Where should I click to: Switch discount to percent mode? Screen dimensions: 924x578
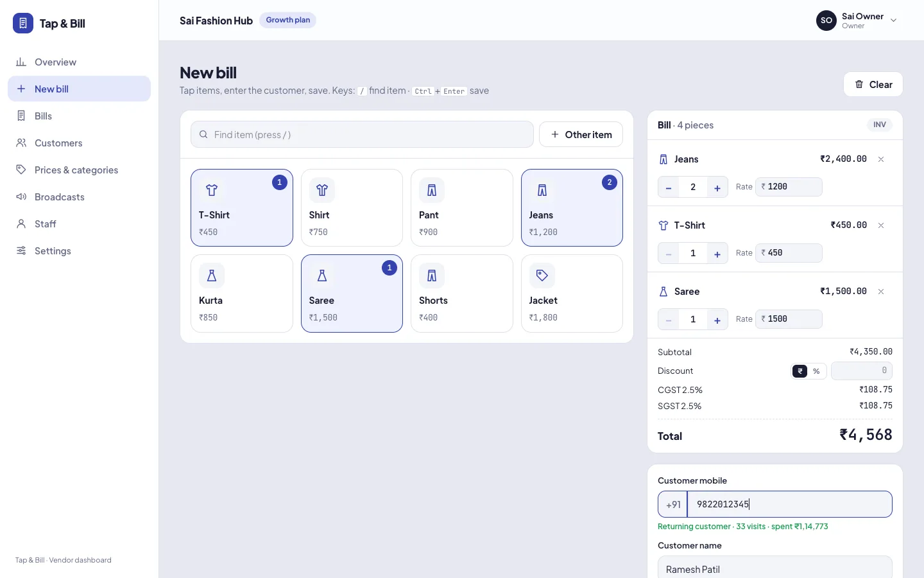(816, 371)
